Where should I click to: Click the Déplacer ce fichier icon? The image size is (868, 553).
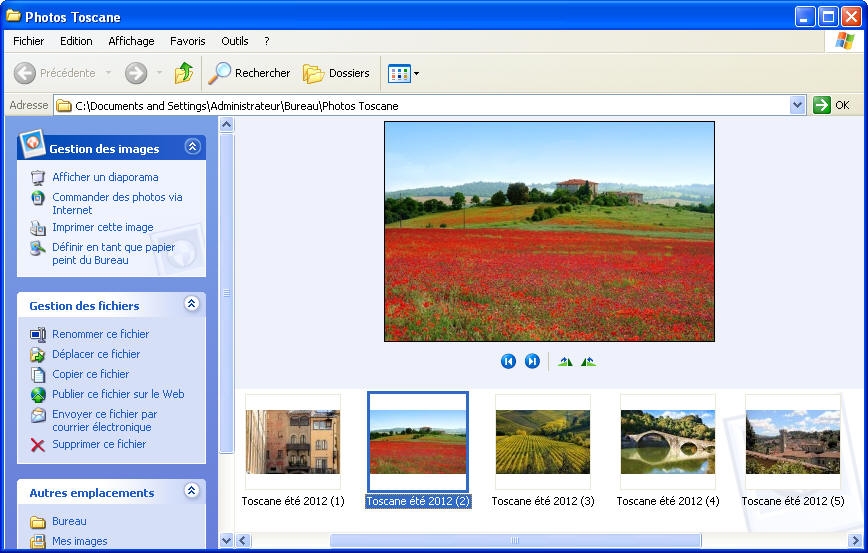38,354
